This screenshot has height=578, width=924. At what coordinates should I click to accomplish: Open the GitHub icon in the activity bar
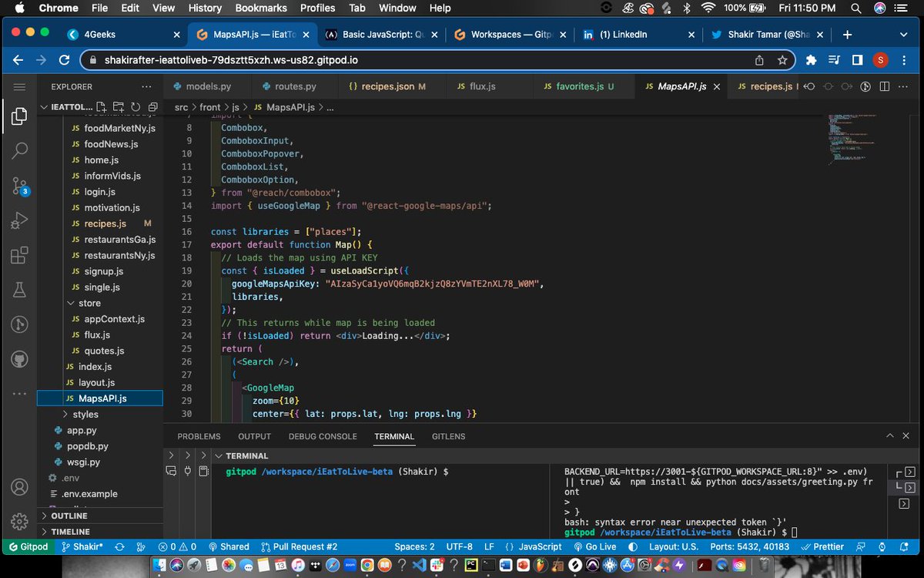point(20,359)
